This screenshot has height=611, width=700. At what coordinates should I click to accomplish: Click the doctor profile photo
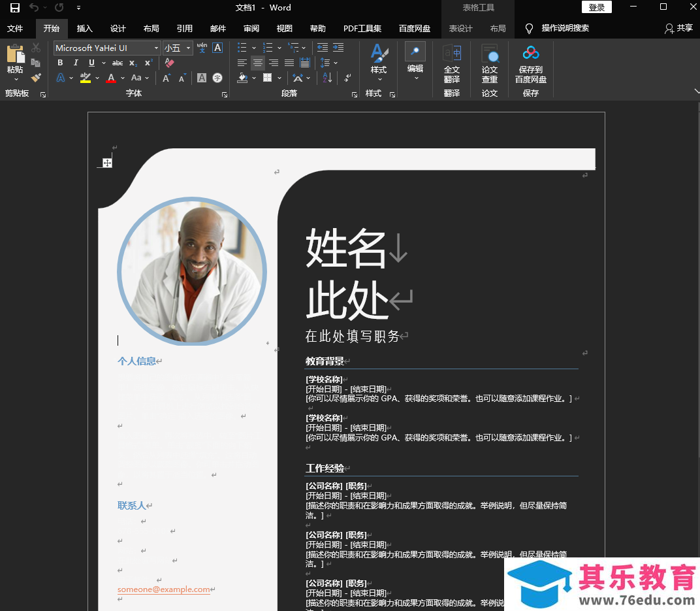point(192,271)
